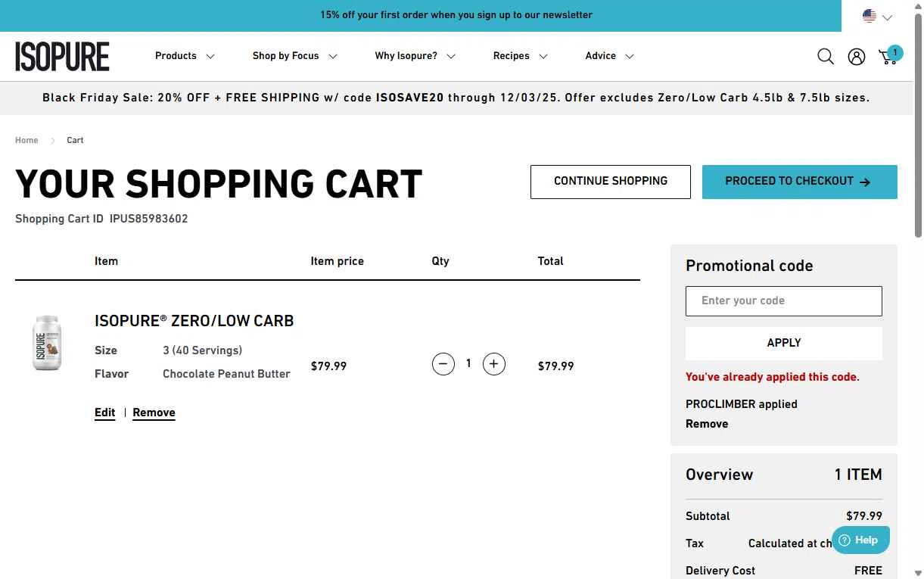924x579 pixels.
Task: Click the Shopping Cart ID IPUS85983602
Action: 101,219
